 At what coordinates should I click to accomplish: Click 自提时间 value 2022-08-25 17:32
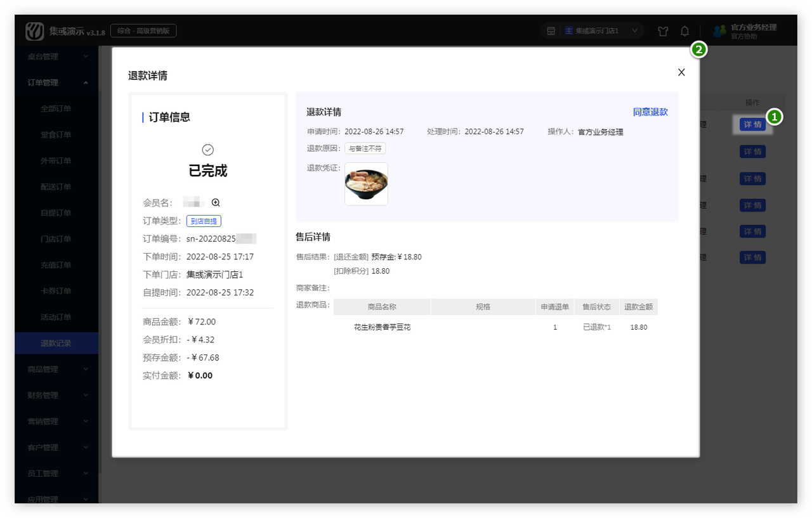pyautogui.click(x=220, y=292)
